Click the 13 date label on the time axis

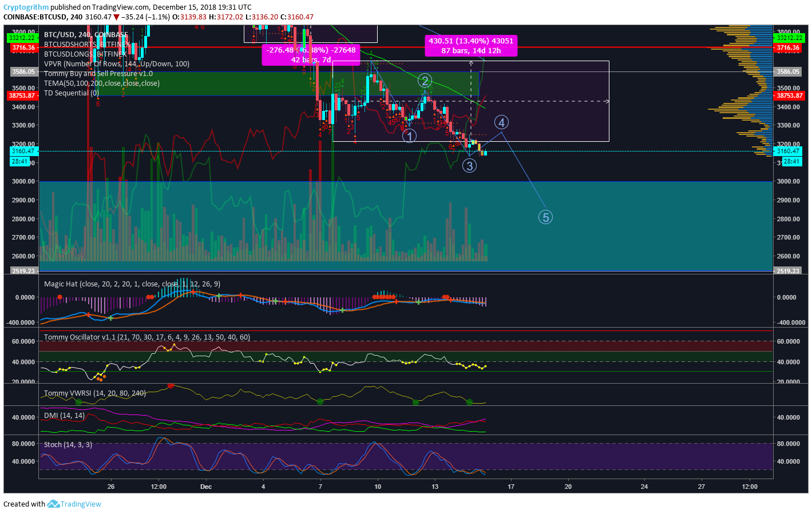435,487
